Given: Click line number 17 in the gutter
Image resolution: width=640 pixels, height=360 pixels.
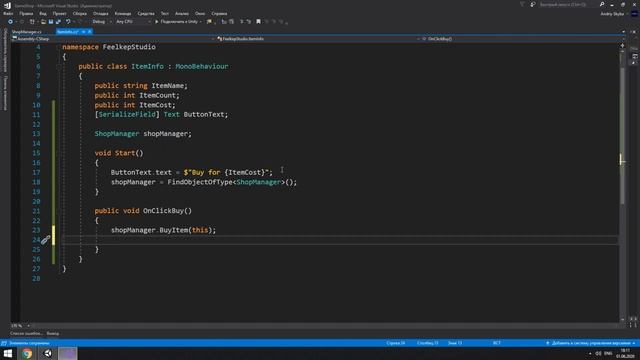Looking at the screenshot, I should tap(36, 173).
